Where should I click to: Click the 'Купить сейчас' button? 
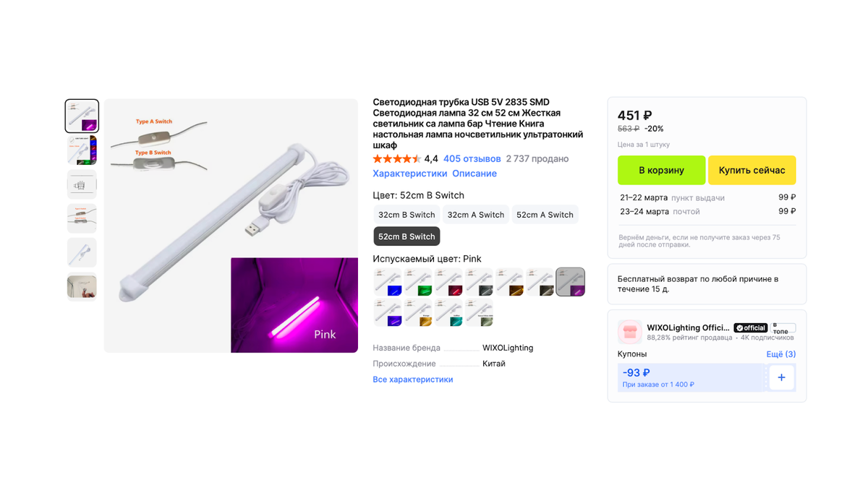[x=752, y=171]
